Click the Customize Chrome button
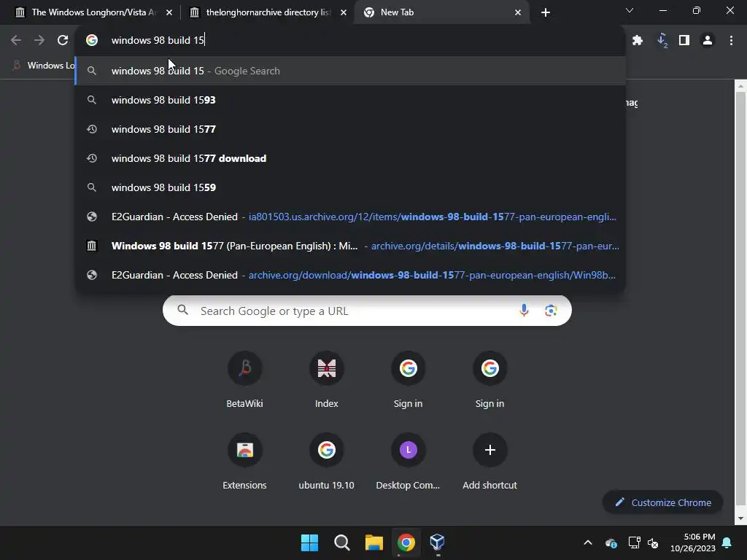 [x=662, y=502]
